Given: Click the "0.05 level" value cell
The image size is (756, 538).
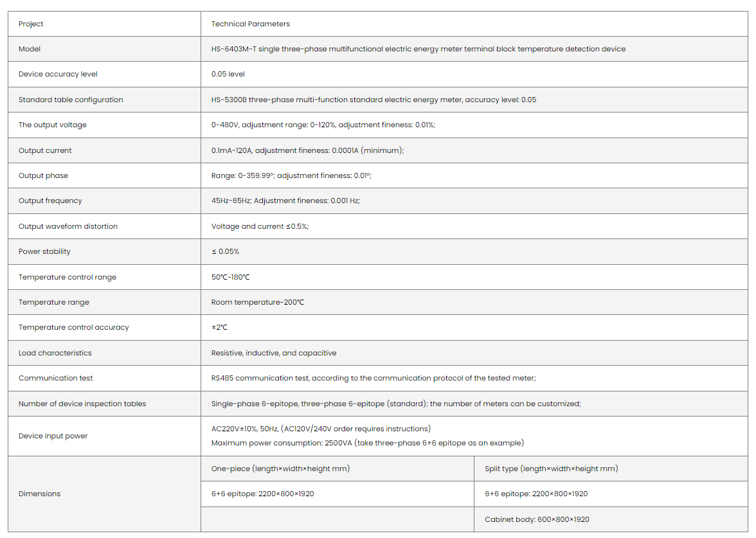Looking at the screenshot, I should tap(228, 74).
